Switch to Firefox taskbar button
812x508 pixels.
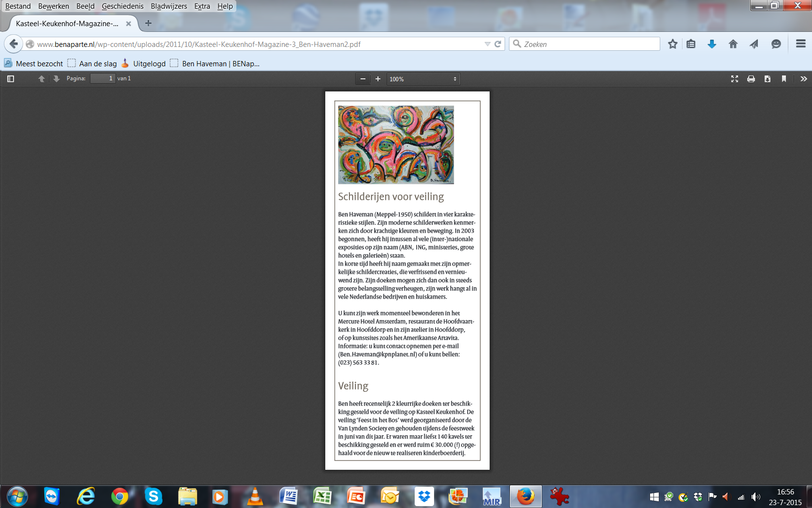[x=525, y=496]
